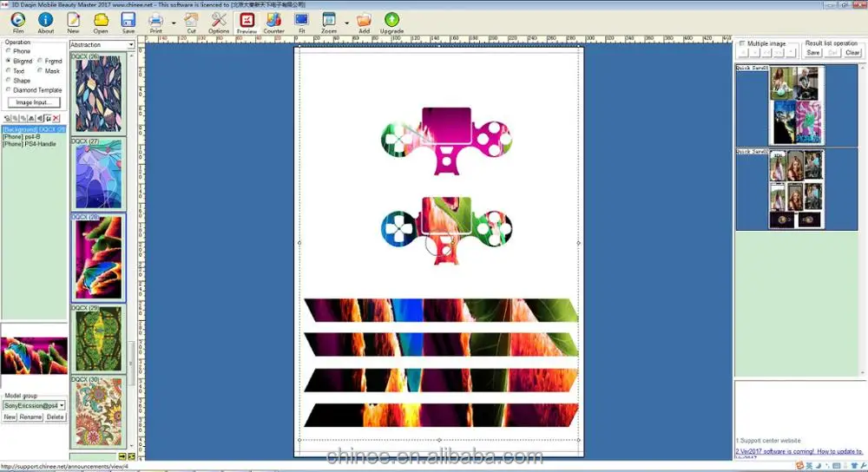Click the yellow X icon below thumbnail list
The image size is (868, 472).
[132, 456]
